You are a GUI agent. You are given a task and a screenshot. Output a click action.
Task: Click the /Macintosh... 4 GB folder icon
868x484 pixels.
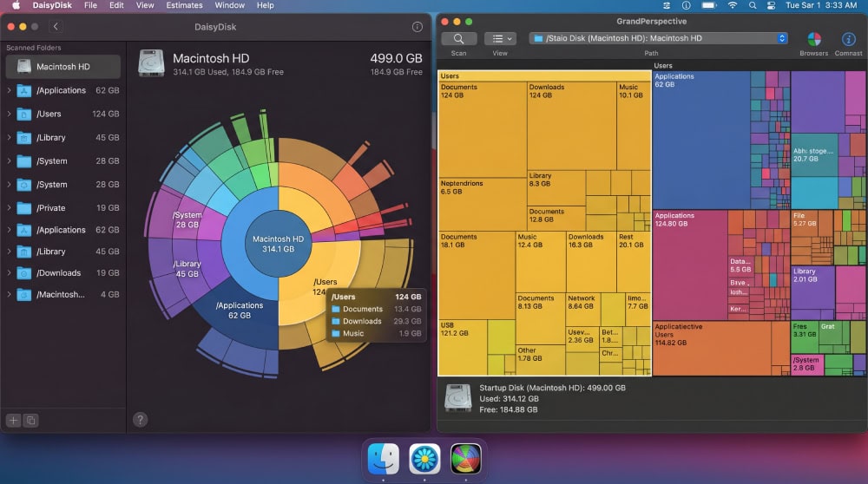(x=23, y=294)
